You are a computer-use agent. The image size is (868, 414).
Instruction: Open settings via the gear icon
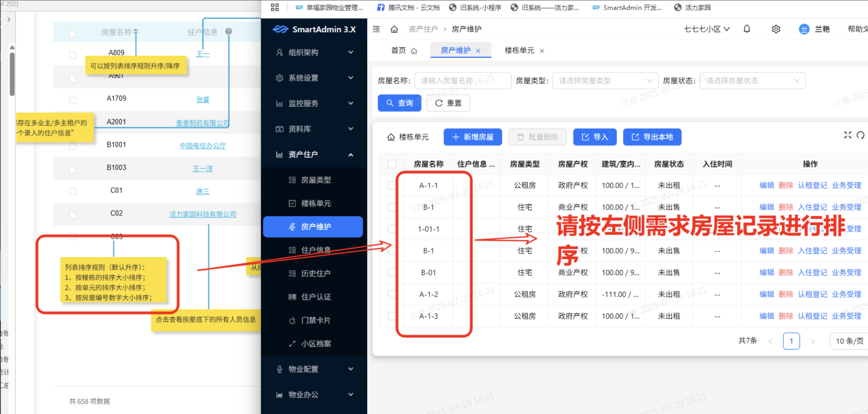(x=776, y=29)
